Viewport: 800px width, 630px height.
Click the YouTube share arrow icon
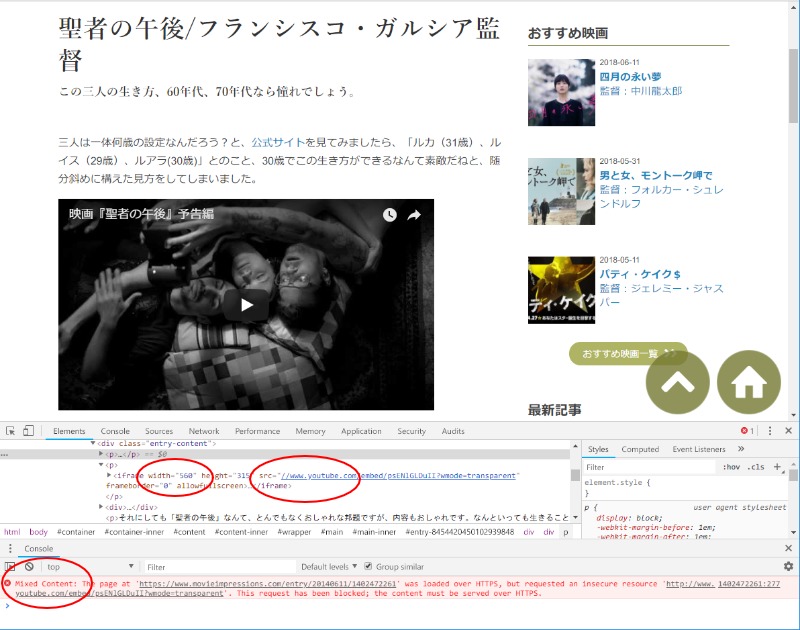point(414,215)
